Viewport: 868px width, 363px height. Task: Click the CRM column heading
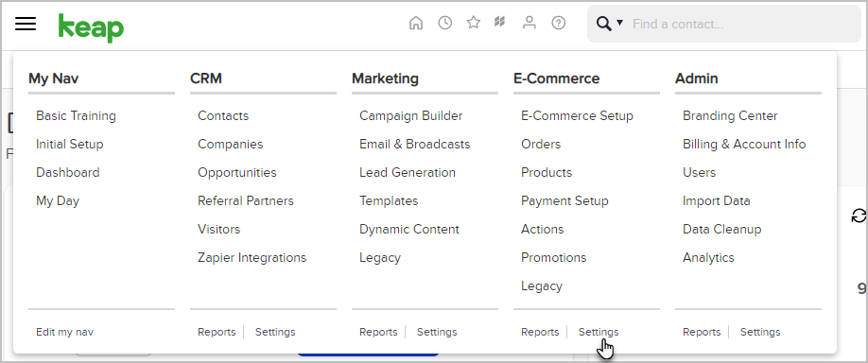[206, 78]
